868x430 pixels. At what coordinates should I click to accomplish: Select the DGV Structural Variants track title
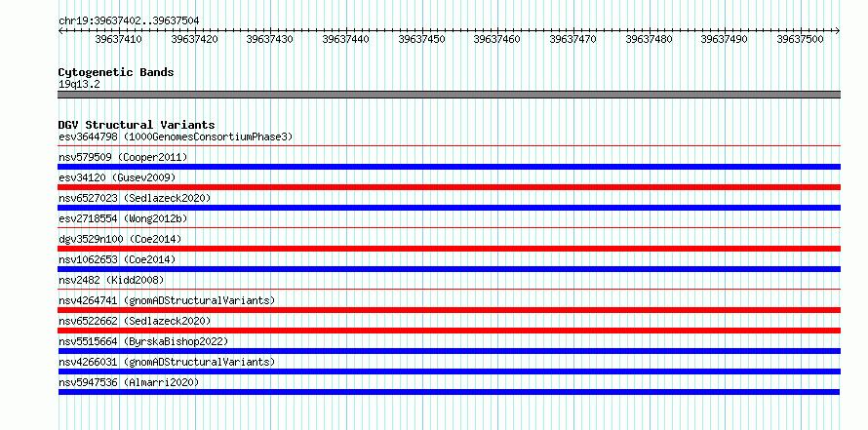tap(137, 125)
